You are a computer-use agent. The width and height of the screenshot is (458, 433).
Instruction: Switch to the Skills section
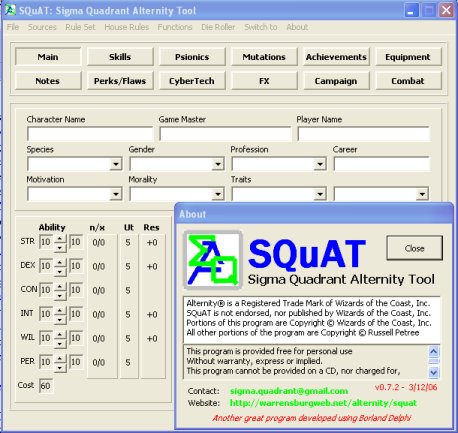[x=120, y=57]
